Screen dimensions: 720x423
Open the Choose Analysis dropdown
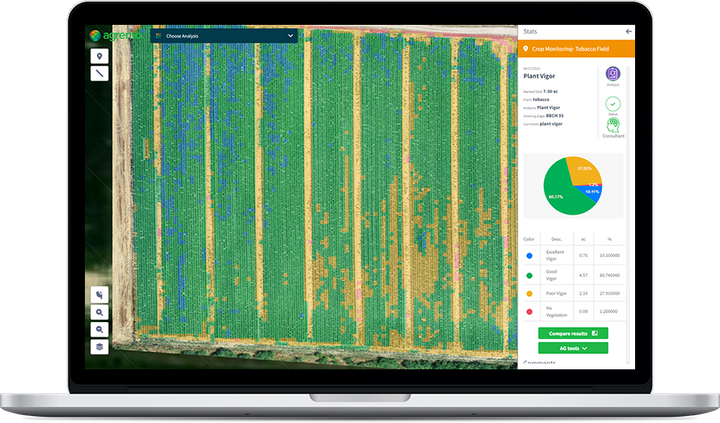tap(224, 36)
